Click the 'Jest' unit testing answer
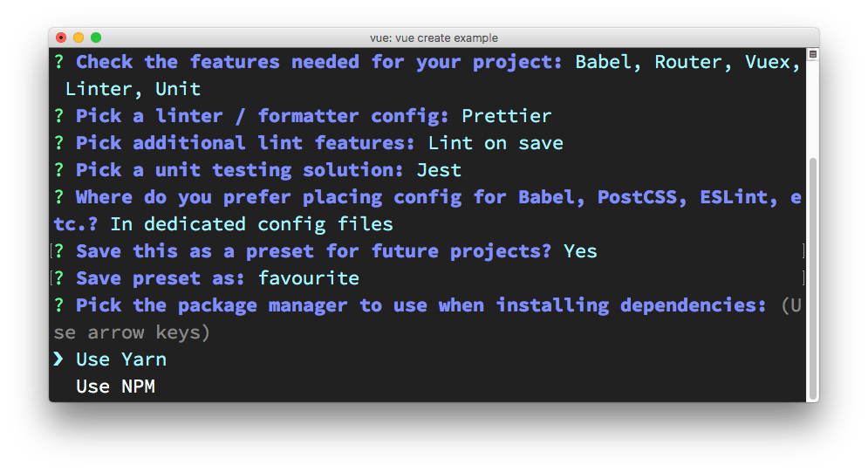Screen dimensions: 868x472 [x=439, y=170]
